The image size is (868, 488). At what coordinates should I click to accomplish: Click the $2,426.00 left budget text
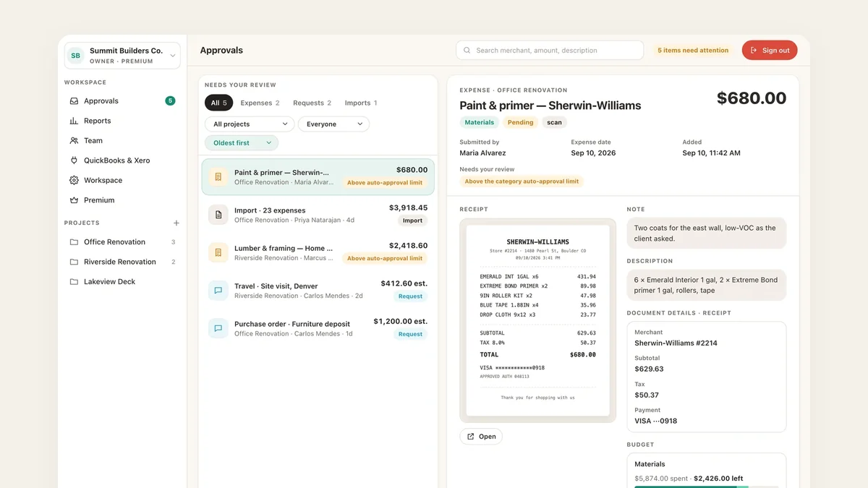[x=718, y=479]
